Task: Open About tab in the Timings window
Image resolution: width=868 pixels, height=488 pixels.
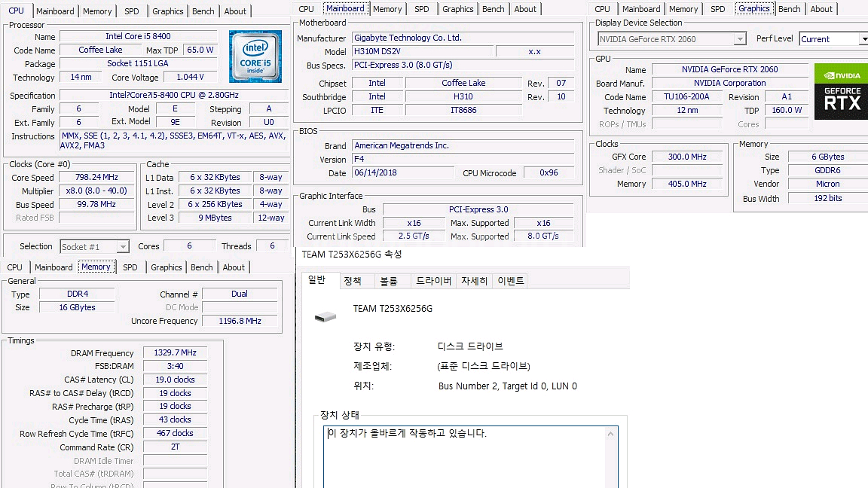Action: (234, 267)
